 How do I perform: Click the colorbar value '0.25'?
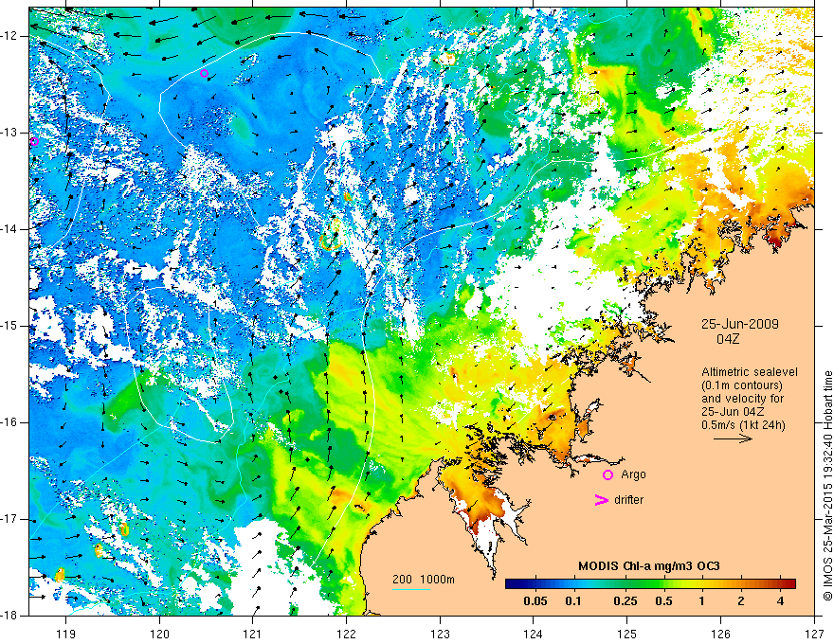(625, 601)
